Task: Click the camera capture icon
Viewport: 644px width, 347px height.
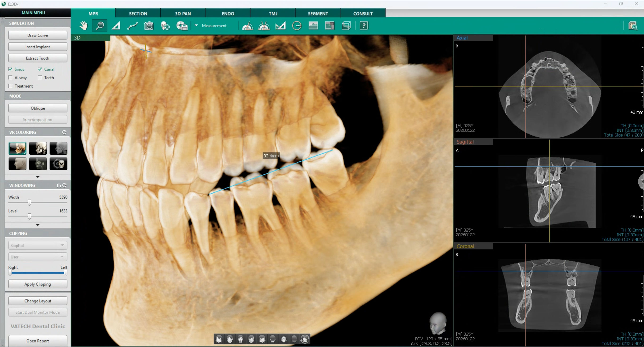Action: coord(149,25)
